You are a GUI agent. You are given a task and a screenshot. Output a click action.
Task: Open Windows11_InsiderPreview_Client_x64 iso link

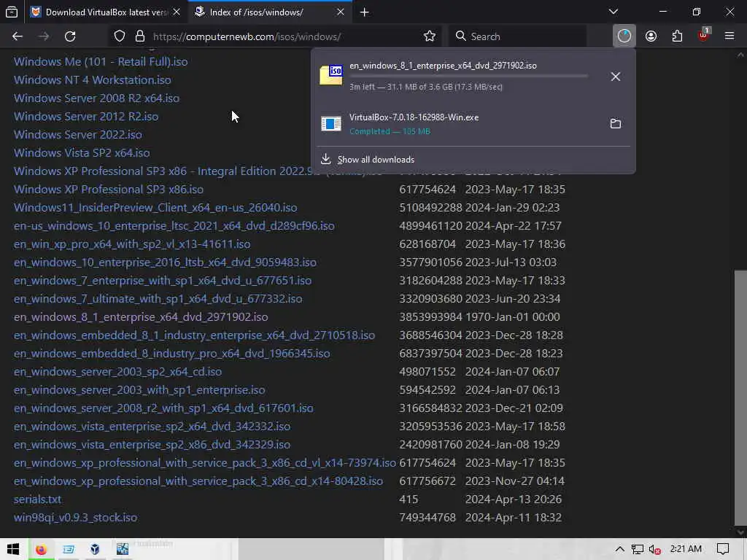pos(155,208)
